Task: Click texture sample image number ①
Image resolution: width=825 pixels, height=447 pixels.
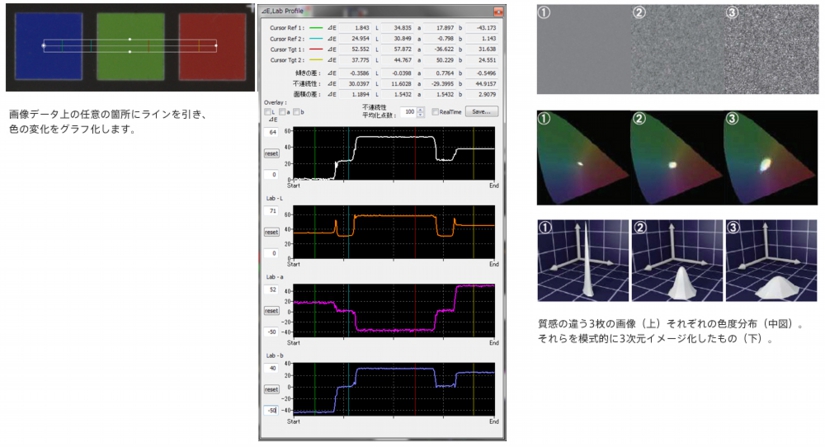Action: (x=584, y=49)
